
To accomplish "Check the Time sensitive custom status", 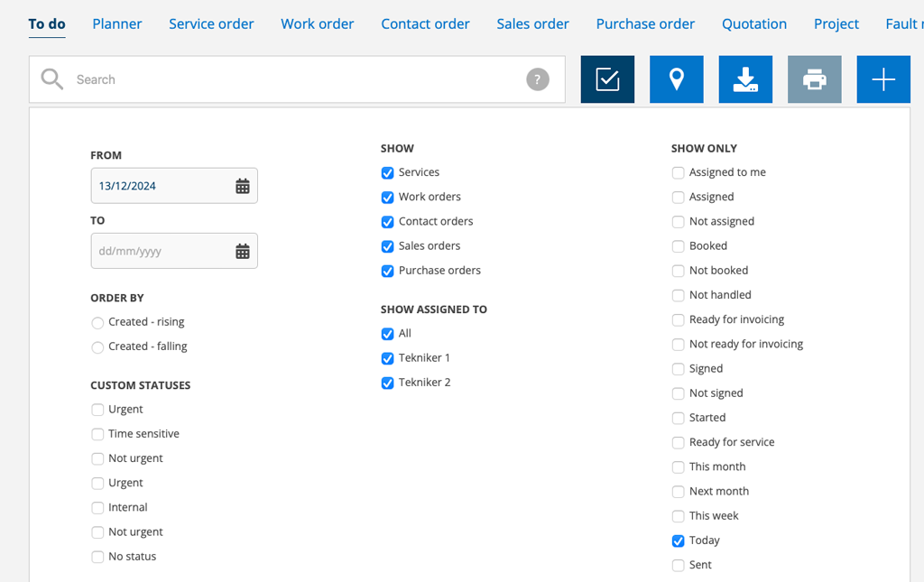I will coord(97,435).
